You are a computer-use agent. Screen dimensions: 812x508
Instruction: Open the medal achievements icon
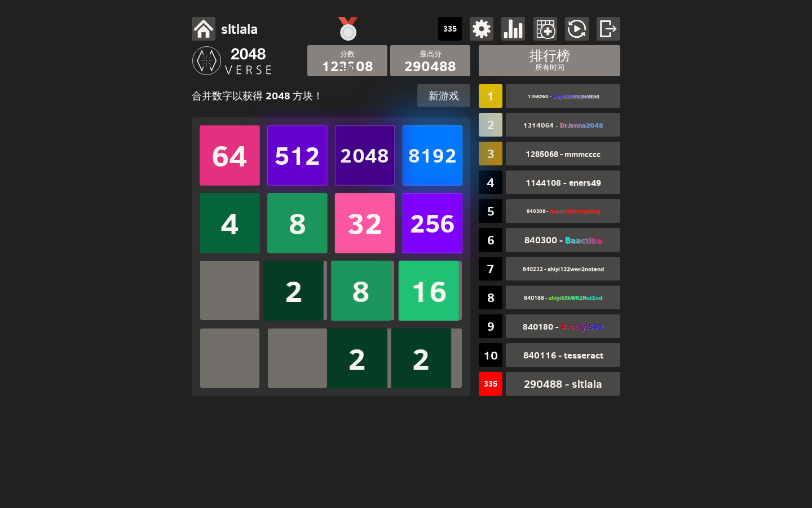(348, 29)
